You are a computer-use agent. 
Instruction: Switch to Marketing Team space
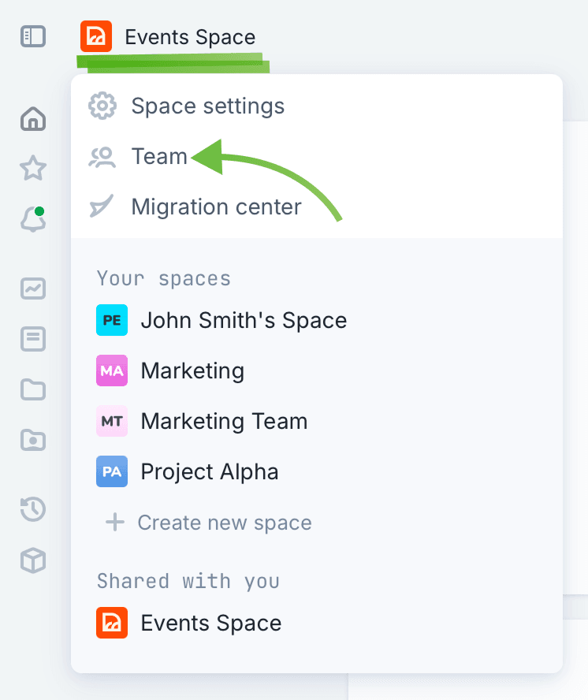pyautogui.click(x=223, y=422)
